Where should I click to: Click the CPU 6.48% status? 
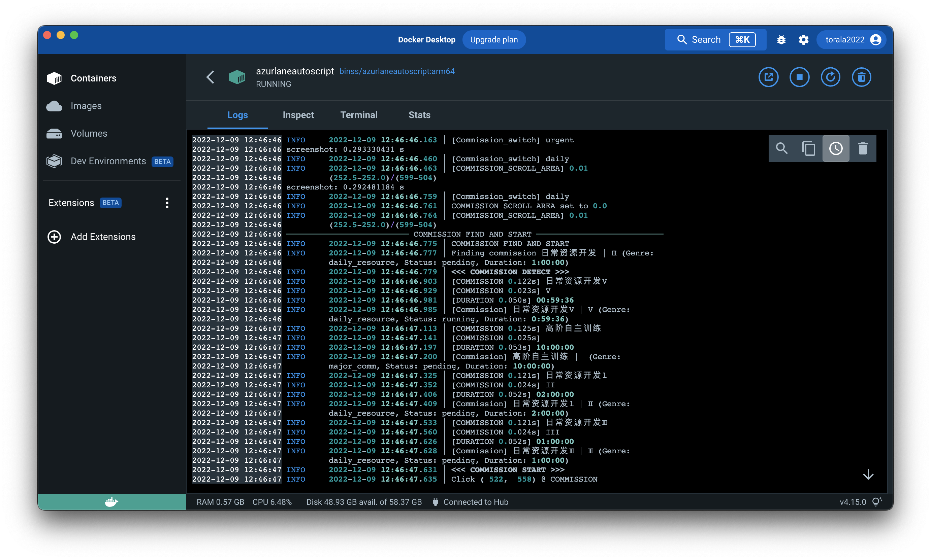coord(272,502)
